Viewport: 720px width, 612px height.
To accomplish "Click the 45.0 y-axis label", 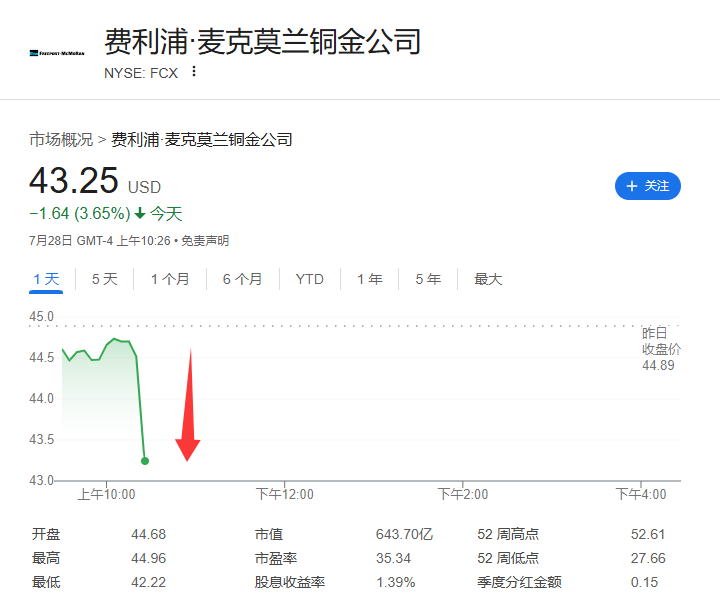I will (41, 316).
